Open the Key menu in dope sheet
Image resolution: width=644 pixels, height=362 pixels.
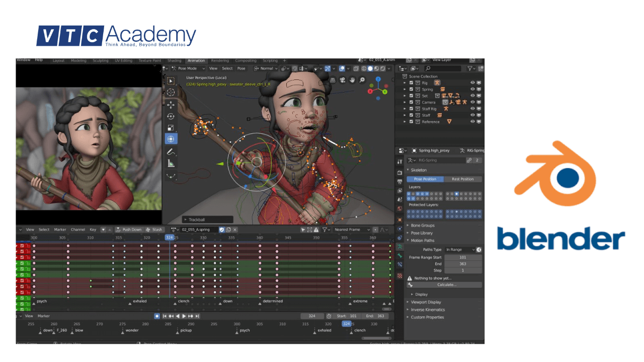(x=93, y=229)
